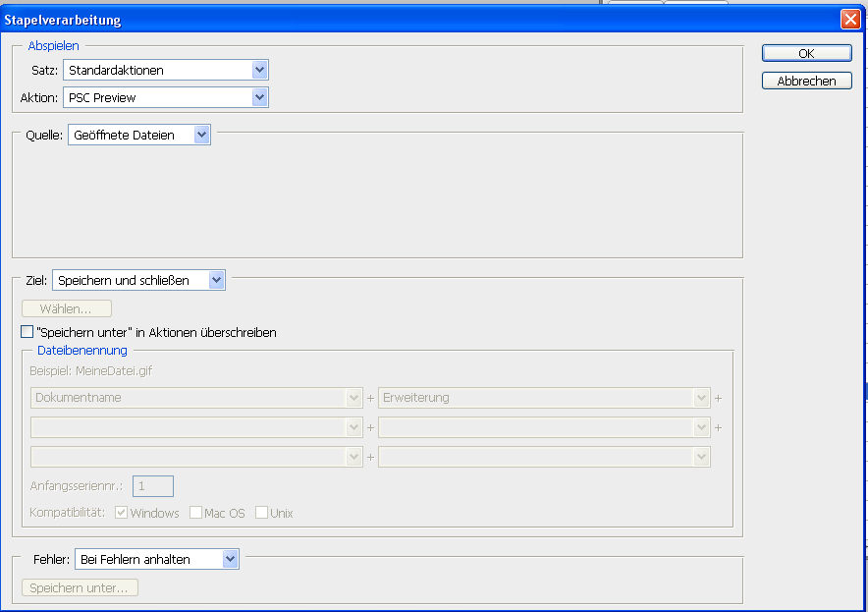Open the empty second-row left naming dropdown
The width and height of the screenshot is (868, 612).
(196, 427)
